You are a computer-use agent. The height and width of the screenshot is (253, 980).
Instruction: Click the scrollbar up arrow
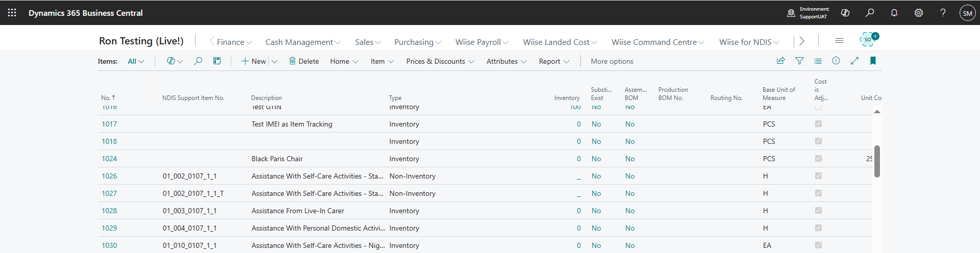(877, 111)
